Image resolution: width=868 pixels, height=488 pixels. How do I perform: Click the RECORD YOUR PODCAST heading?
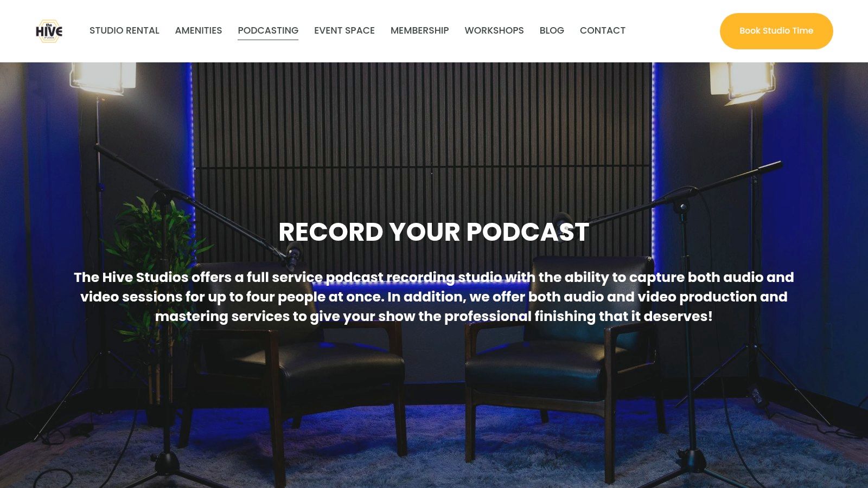(x=433, y=232)
